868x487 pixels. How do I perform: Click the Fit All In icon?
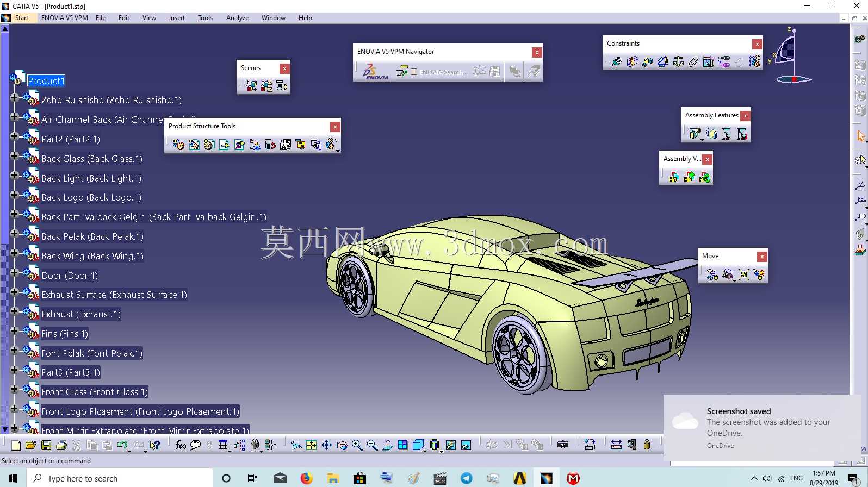click(x=311, y=445)
